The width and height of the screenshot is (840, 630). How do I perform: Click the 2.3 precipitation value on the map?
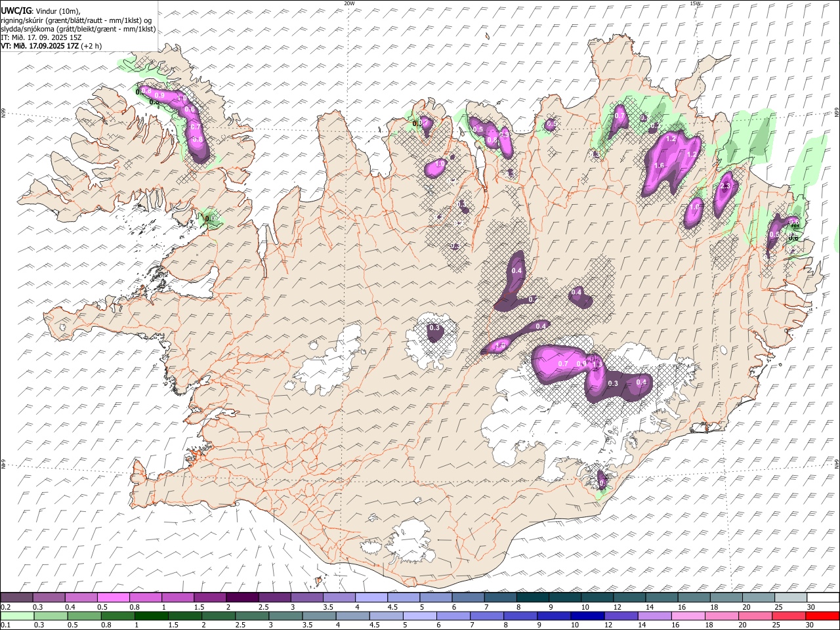click(x=725, y=186)
